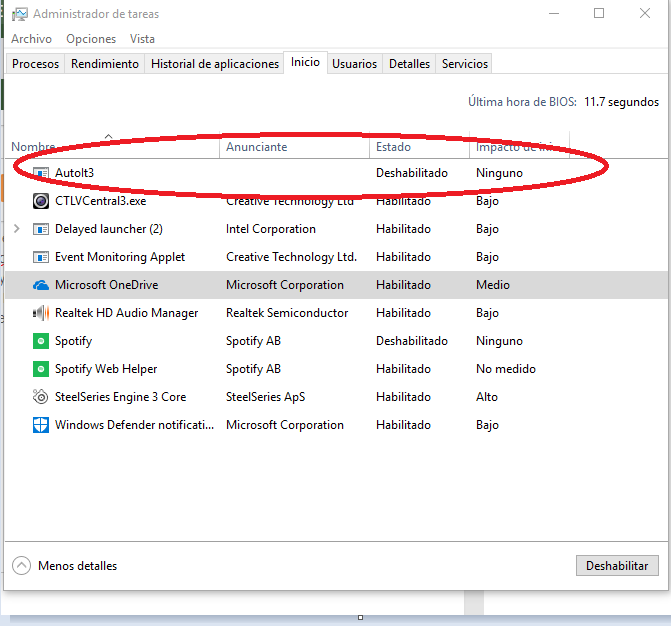Select the Windows Defender notificati... name
The height and width of the screenshot is (626, 671).
point(134,425)
